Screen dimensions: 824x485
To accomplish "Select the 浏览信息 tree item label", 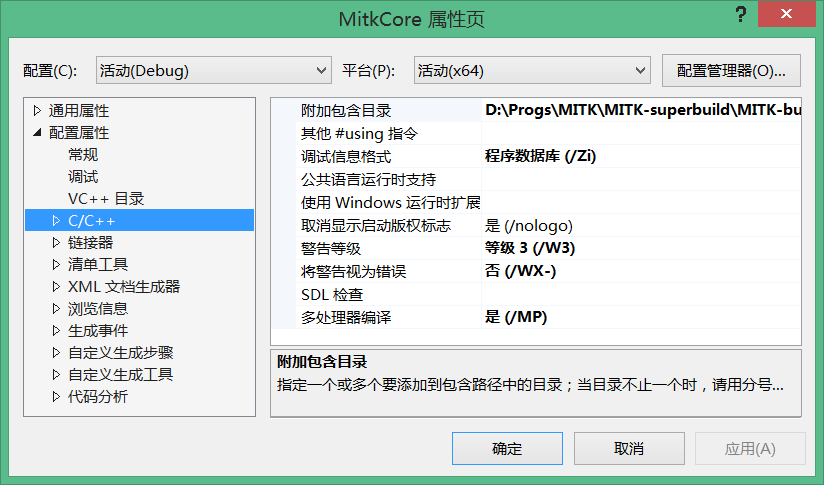I will pyautogui.click(x=98, y=309).
